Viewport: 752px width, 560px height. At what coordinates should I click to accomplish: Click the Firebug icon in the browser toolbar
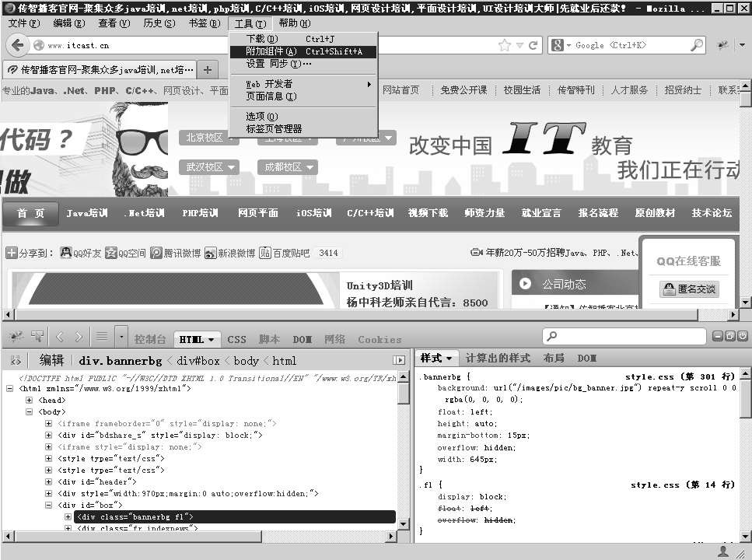point(722,45)
